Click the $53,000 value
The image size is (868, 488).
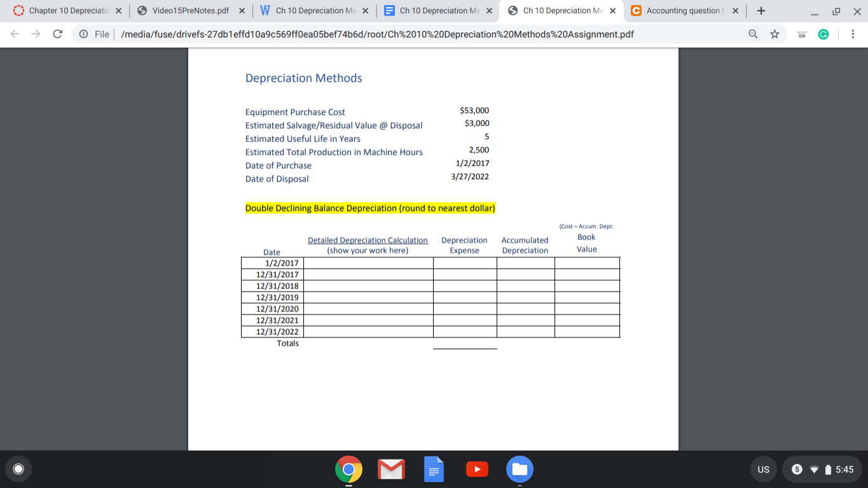coord(474,111)
